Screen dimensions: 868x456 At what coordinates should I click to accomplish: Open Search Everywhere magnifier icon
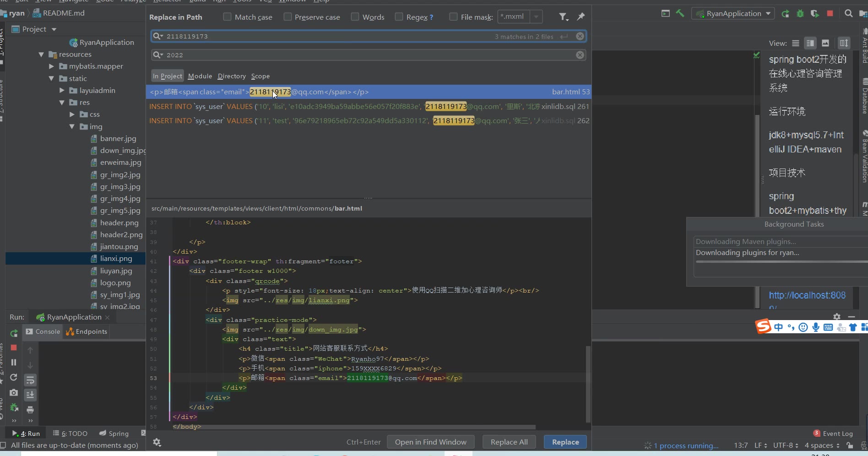848,14
